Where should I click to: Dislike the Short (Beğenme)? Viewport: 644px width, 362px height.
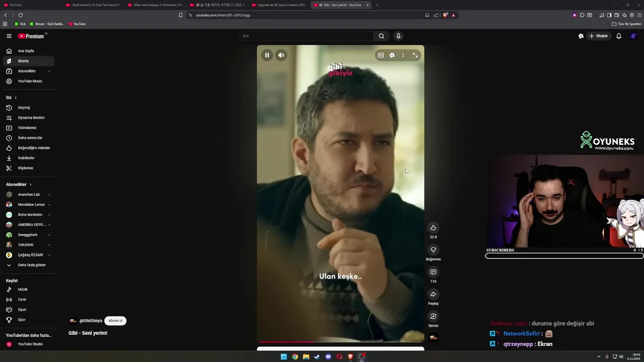pos(433,250)
